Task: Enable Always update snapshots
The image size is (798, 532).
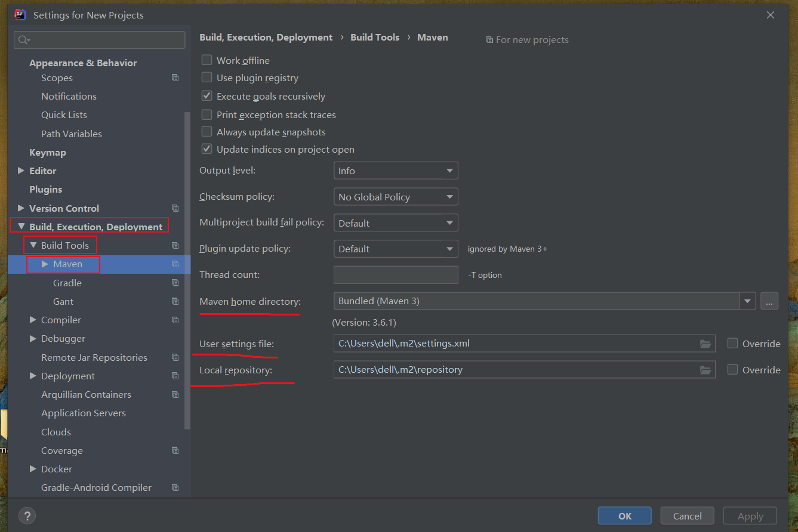Action: [207, 131]
